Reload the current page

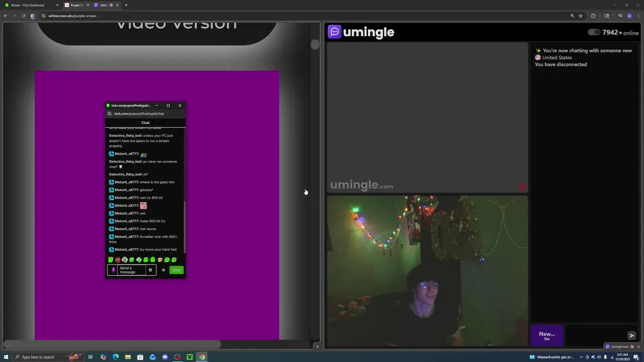(x=23, y=16)
